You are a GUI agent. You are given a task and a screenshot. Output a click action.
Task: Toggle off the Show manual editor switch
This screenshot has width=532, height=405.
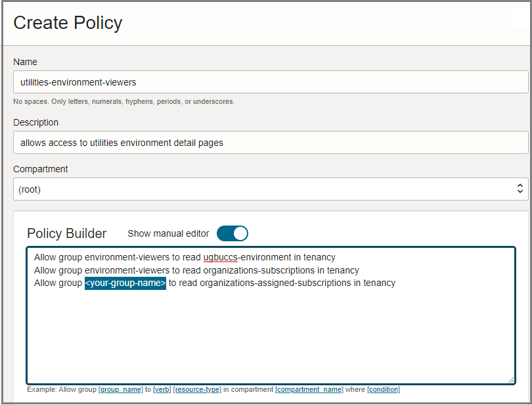[x=232, y=233]
